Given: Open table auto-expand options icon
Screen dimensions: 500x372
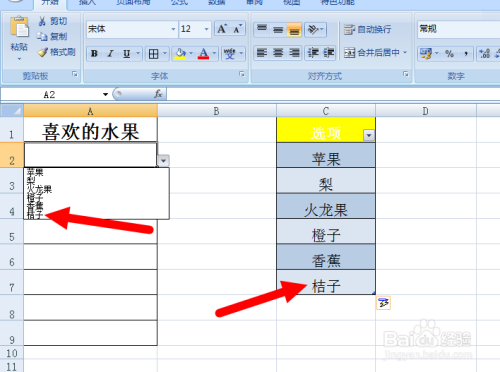Looking at the screenshot, I should click(383, 303).
